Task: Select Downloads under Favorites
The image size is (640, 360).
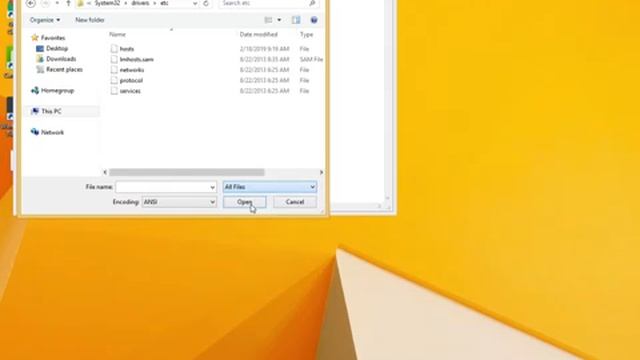Action: pyautogui.click(x=61, y=59)
